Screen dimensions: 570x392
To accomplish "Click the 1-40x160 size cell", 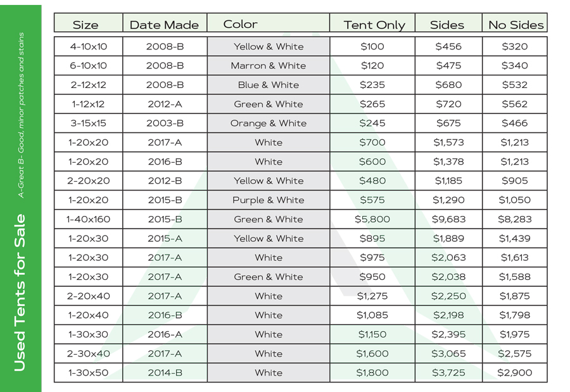I will 89,219.
